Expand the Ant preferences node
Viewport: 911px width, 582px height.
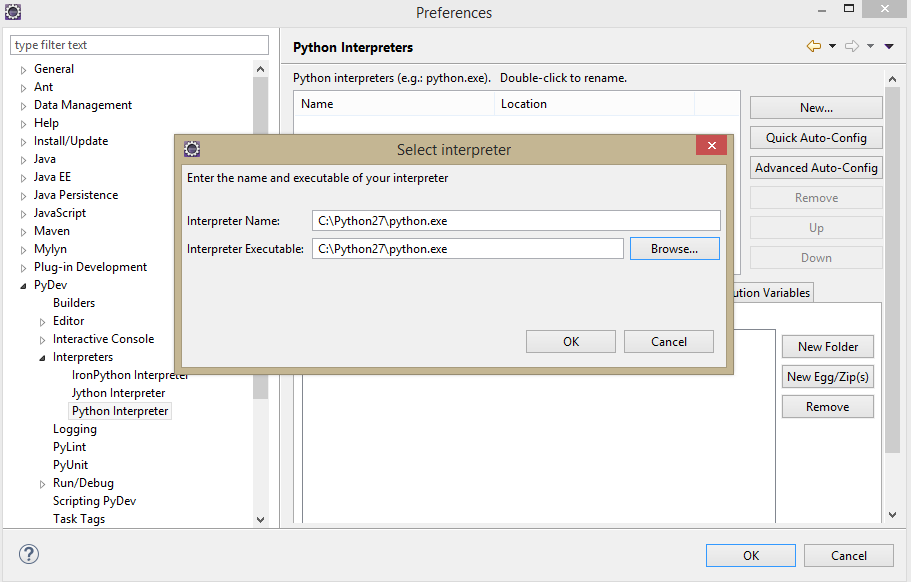[x=23, y=88]
